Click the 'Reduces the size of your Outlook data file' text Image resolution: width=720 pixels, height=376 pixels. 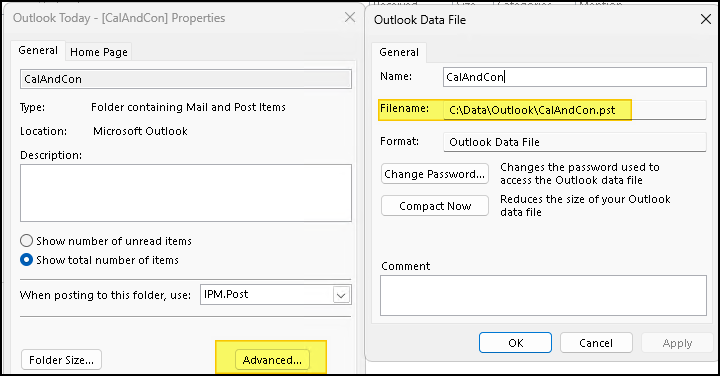pos(585,205)
